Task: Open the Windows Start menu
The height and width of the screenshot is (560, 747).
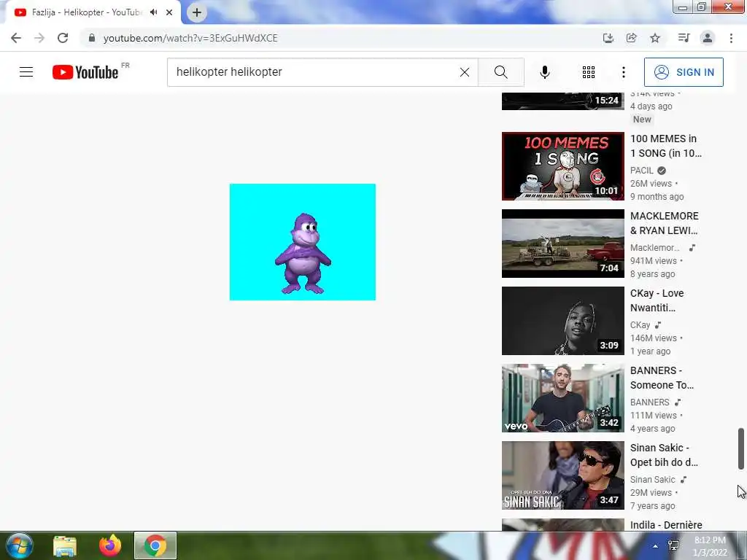Action: pos(20,545)
